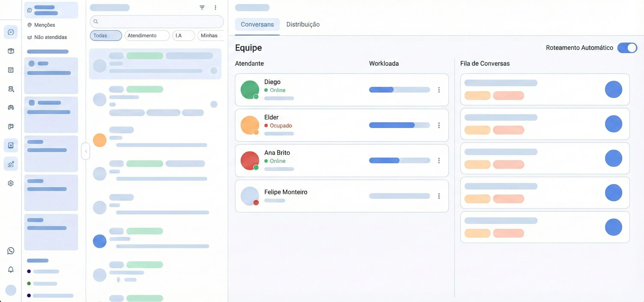Open the Conversas panel icon in sidebar
Image resolution: width=644 pixels, height=302 pixels.
(x=10, y=32)
